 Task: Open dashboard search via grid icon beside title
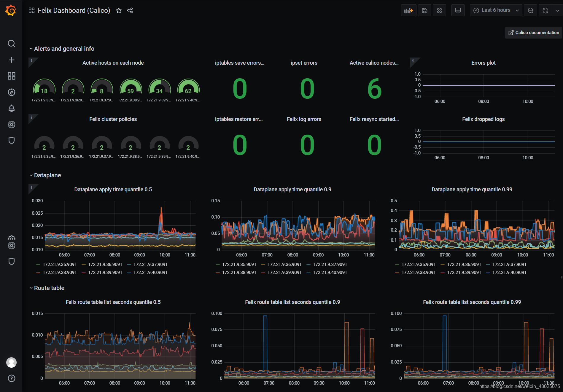31,10
